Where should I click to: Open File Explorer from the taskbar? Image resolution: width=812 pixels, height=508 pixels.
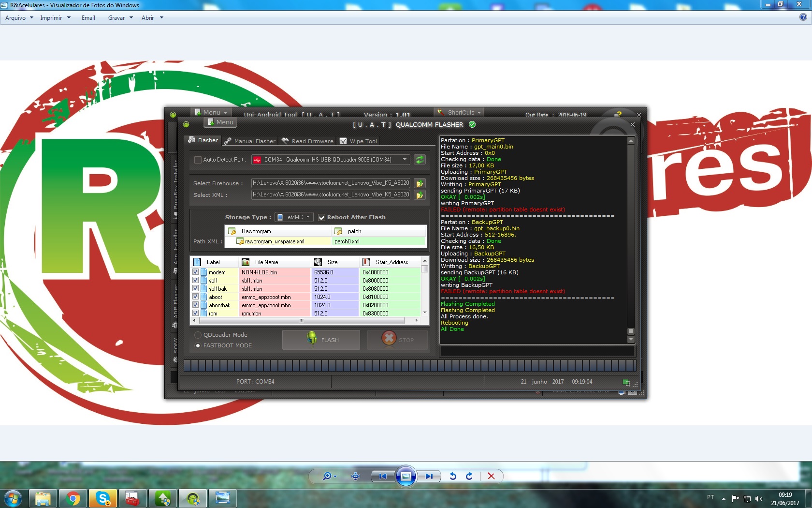[x=43, y=498]
